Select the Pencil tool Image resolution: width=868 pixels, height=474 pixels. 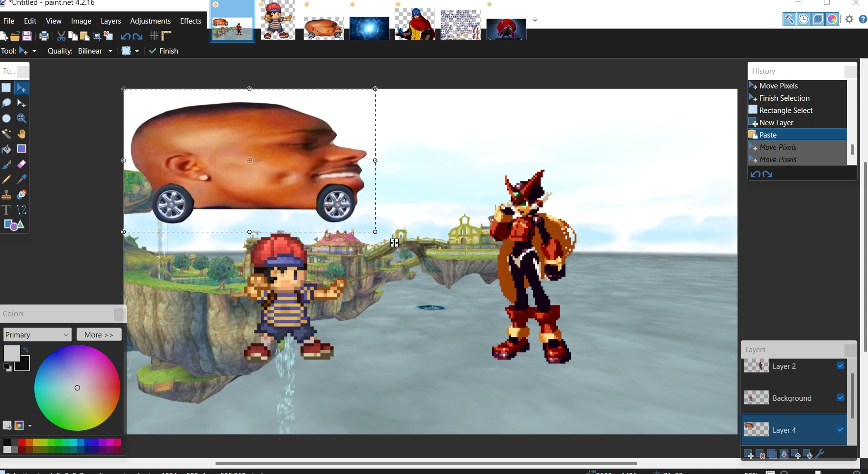coord(6,179)
